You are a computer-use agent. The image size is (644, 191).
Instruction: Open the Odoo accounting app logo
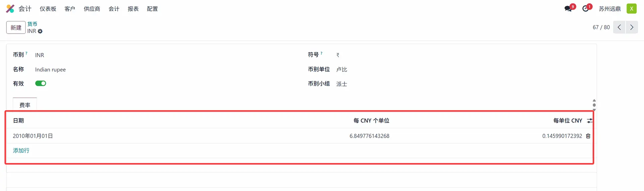pos(10,9)
